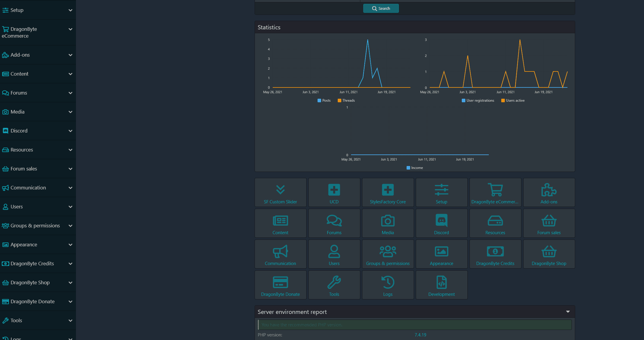The width and height of the screenshot is (644, 340).
Task: Click the Search button
Action: click(381, 8)
